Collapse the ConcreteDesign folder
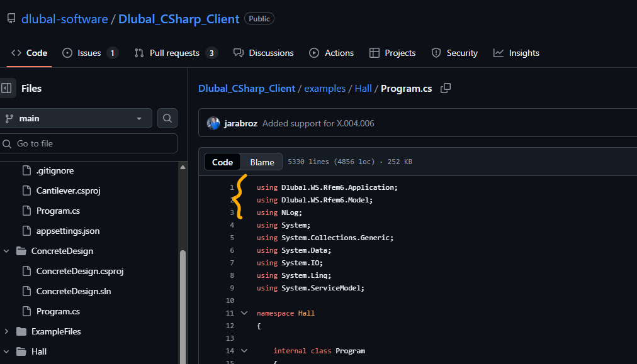The height and width of the screenshot is (364, 637). (7, 250)
